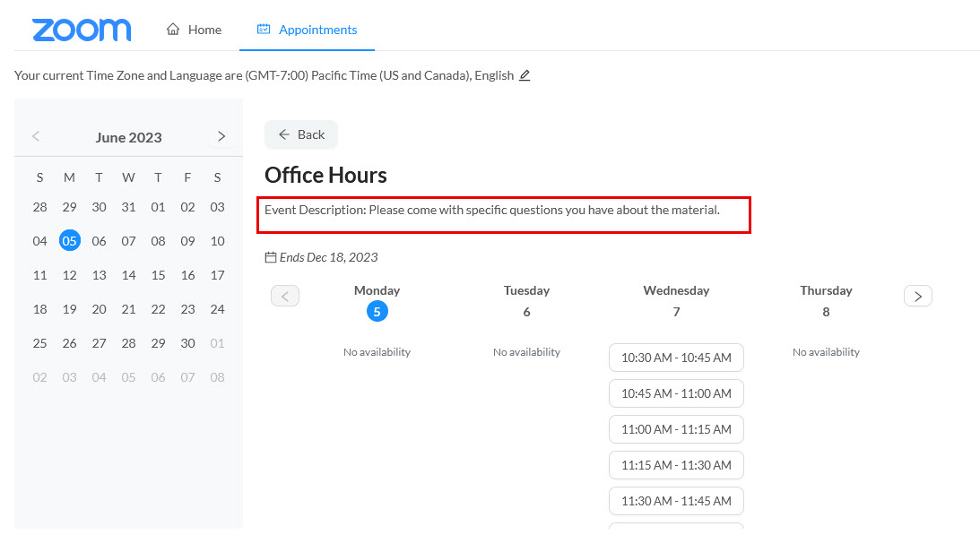Select June 12 on the mini calendar
This screenshot has height=552, width=980.
[69, 274]
